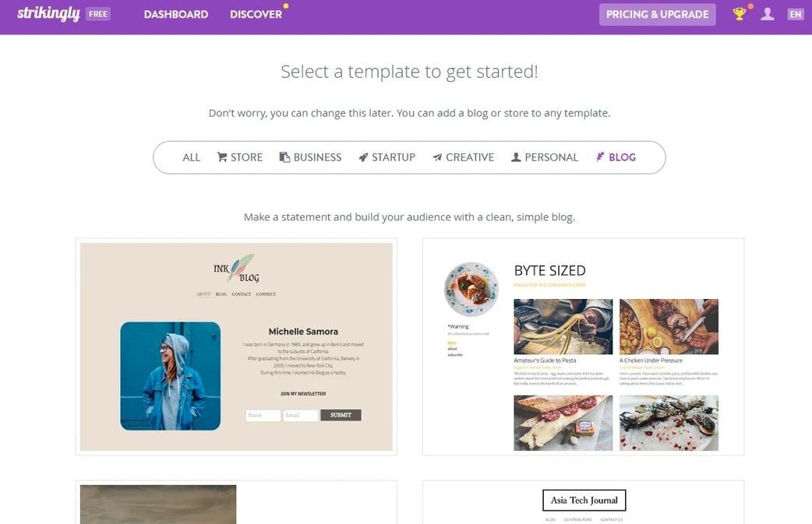The height and width of the screenshot is (524, 812).
Task: Open the EN language selector
Action: click(x=796, y=15)
